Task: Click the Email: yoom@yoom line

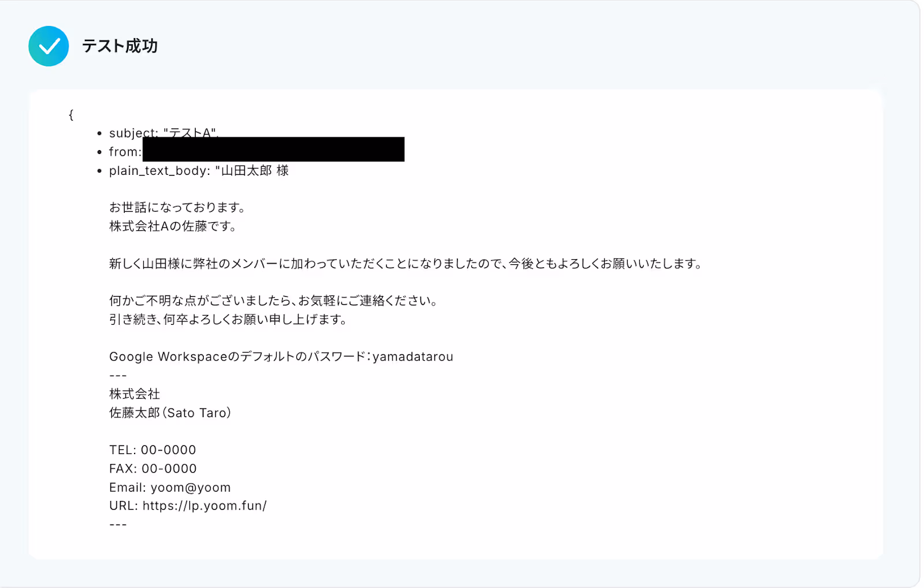Action: 170,487
